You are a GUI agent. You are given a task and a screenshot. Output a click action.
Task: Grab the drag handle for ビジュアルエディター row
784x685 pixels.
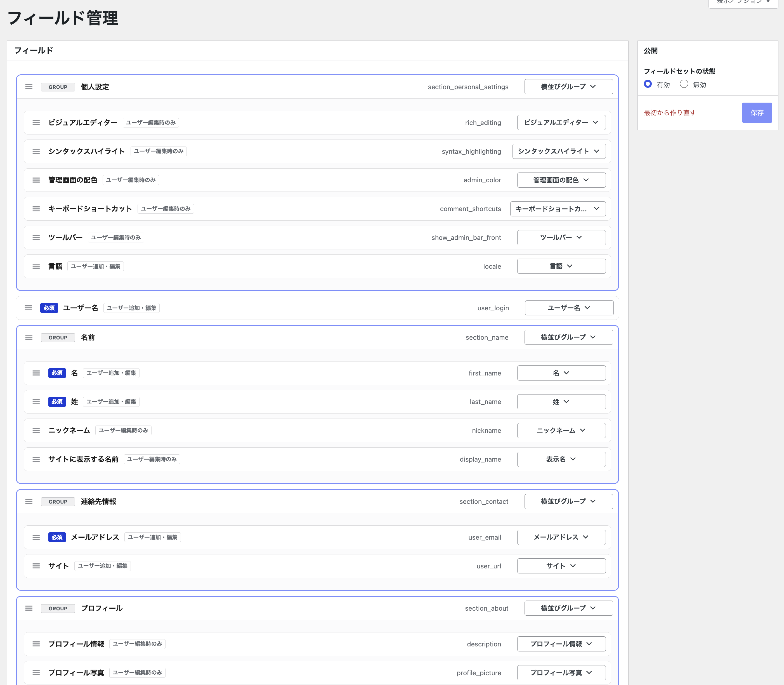pos(36,122)
